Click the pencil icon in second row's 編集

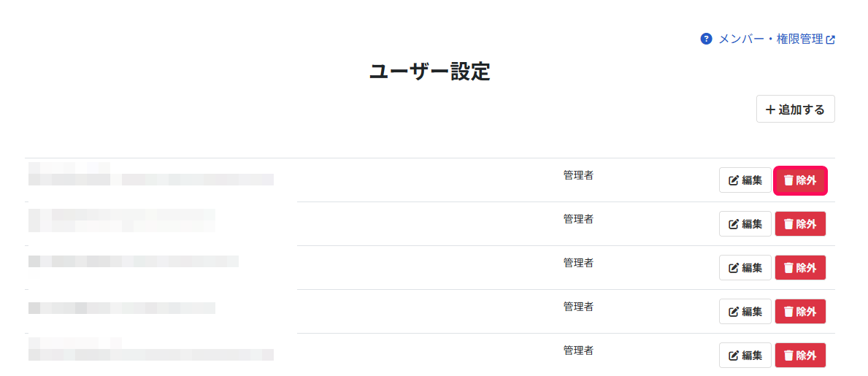734,224
